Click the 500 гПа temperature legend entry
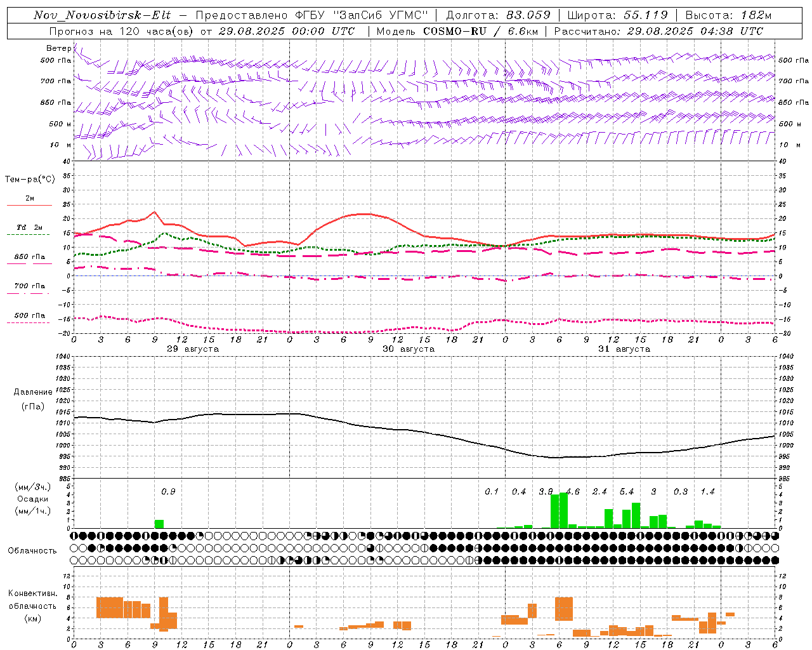 coord(30,315)
